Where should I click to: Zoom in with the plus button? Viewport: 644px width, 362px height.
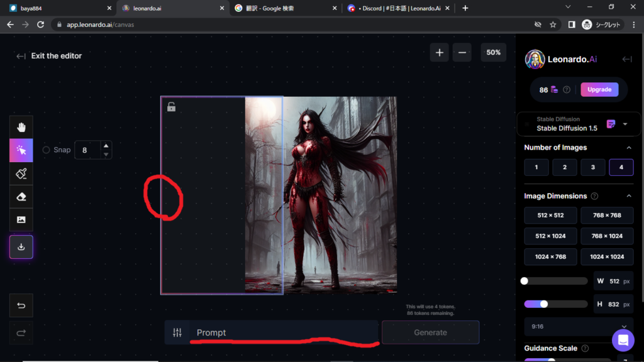[439, 53]
